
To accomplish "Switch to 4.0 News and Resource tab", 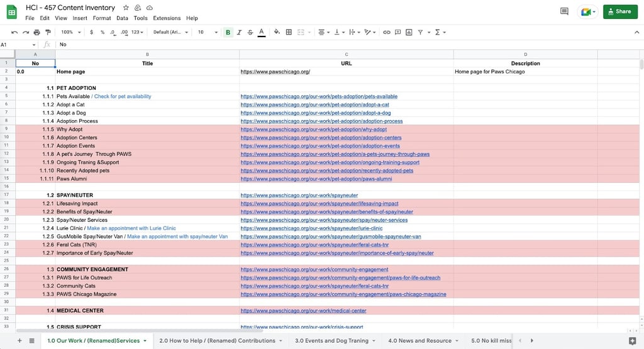I will (423, 341).
